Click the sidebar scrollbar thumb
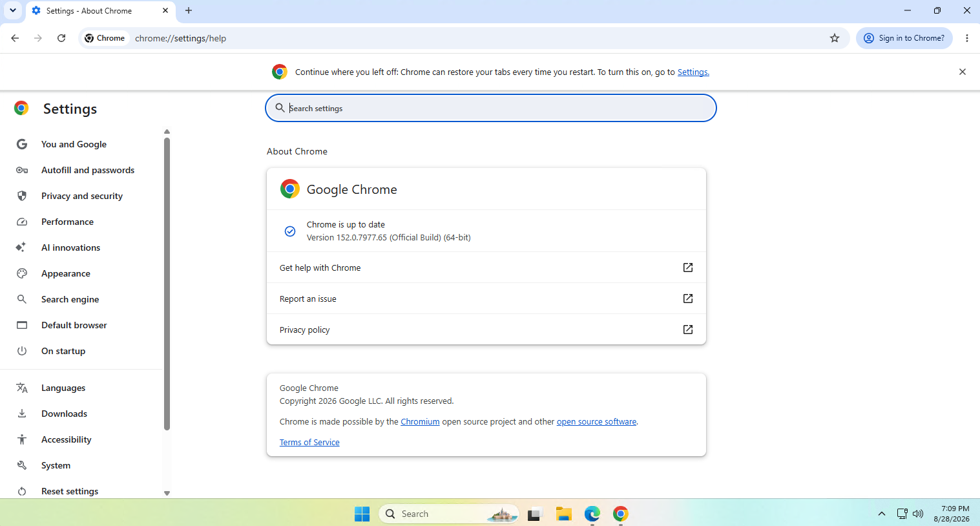This screenshot has width=980, height=526. [167, 283]
